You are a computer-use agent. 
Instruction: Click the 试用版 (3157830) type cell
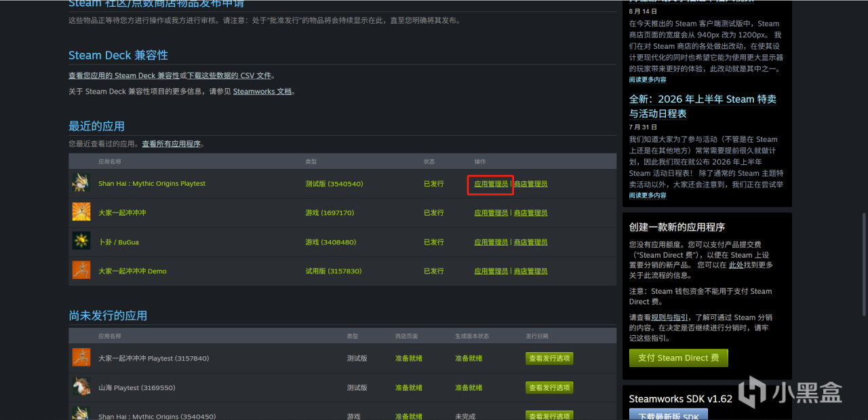click(x=334, y=271)
